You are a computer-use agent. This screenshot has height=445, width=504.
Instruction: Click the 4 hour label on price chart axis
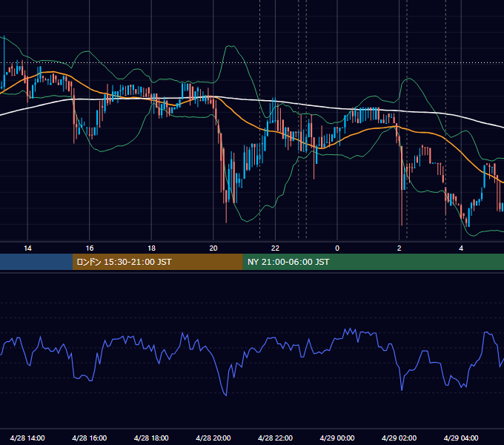[x=461, y=248]
